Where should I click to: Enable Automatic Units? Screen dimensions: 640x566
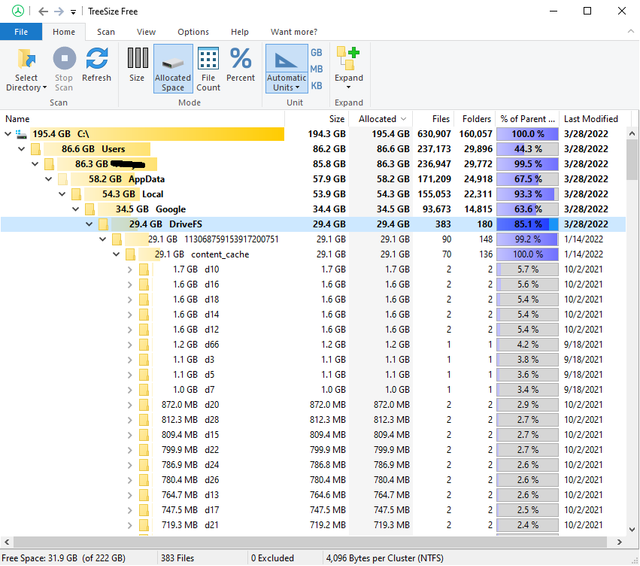click(286, 69)
